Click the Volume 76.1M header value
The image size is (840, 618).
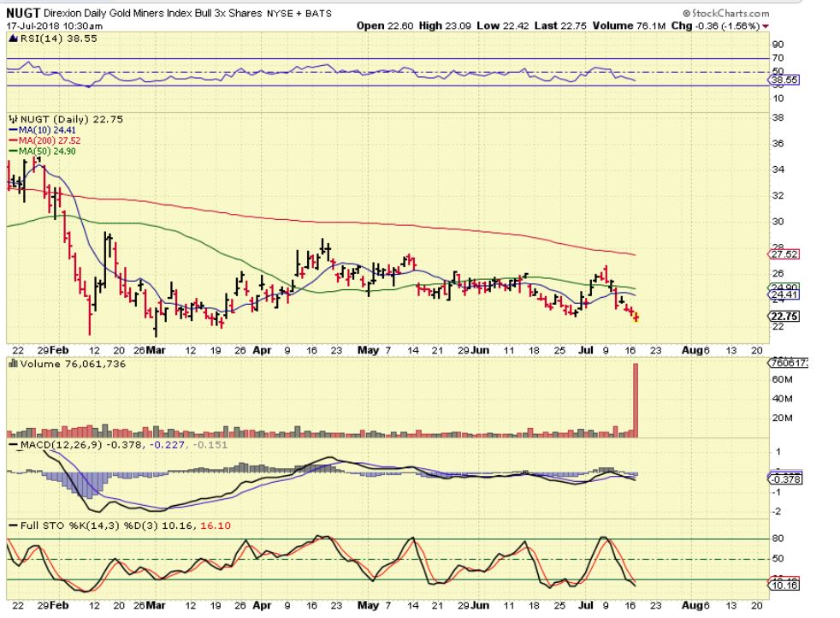click(x=629, y=26)
